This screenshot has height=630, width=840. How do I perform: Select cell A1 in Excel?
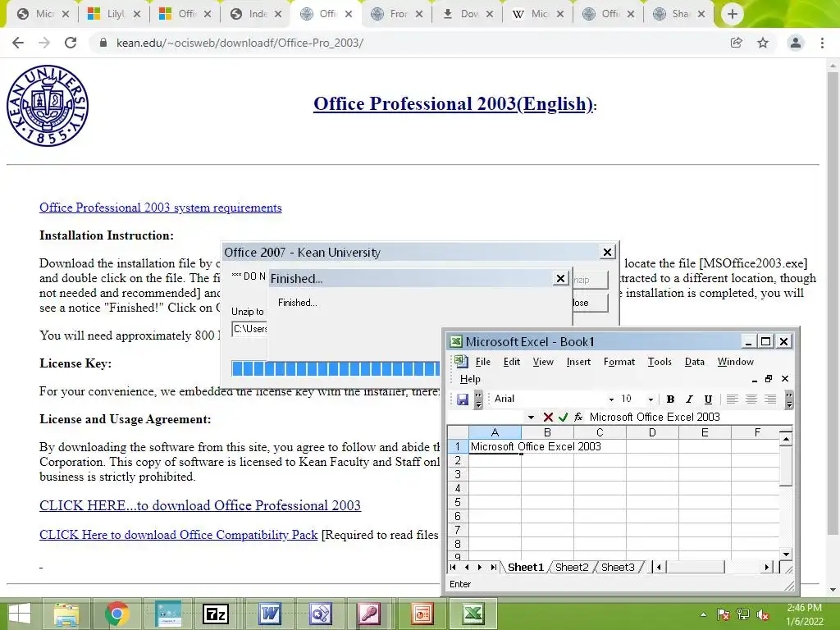(495, 447)
